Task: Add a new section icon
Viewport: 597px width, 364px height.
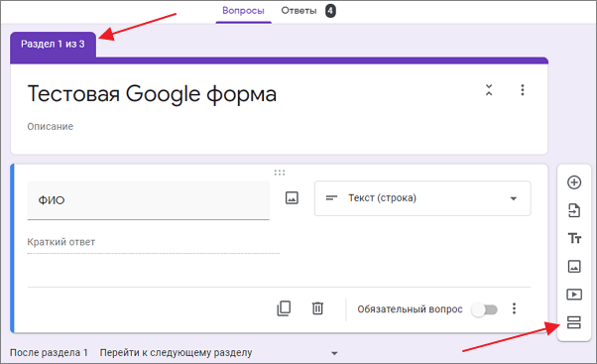Action: (574, 322)
